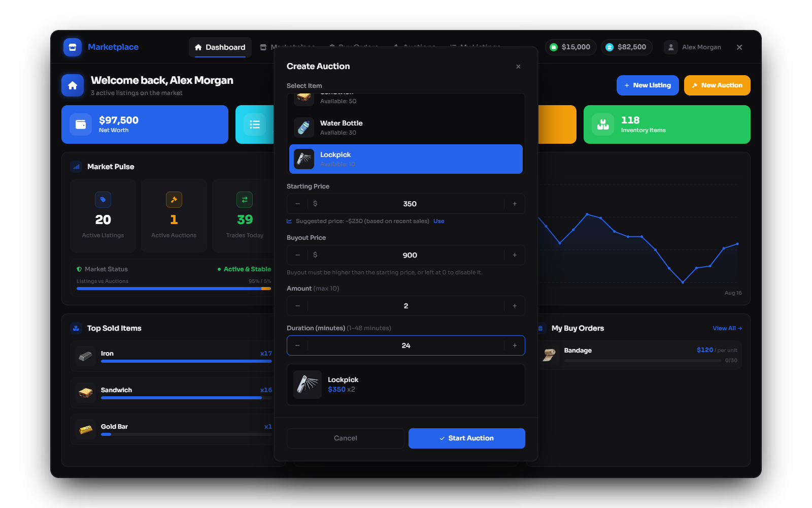Viewport: 812px width, 508px height.
Task: Increase the Amount value
Action: [515, 306]
